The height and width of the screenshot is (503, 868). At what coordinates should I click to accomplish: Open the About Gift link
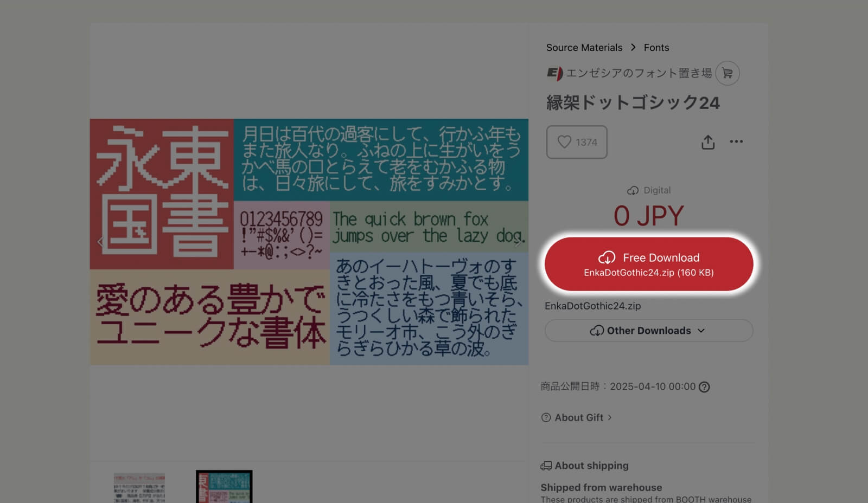click(x=579, y=417)
